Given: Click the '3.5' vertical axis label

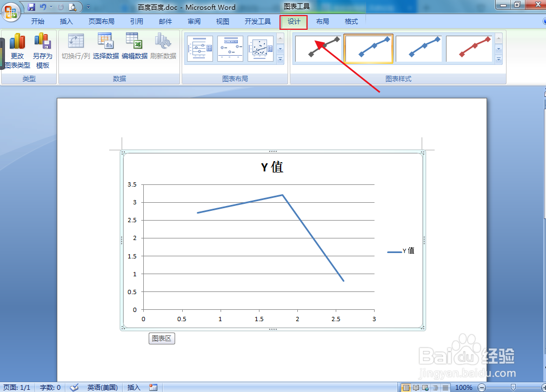Looking at the screenshot, I should (x=132, y=184).
